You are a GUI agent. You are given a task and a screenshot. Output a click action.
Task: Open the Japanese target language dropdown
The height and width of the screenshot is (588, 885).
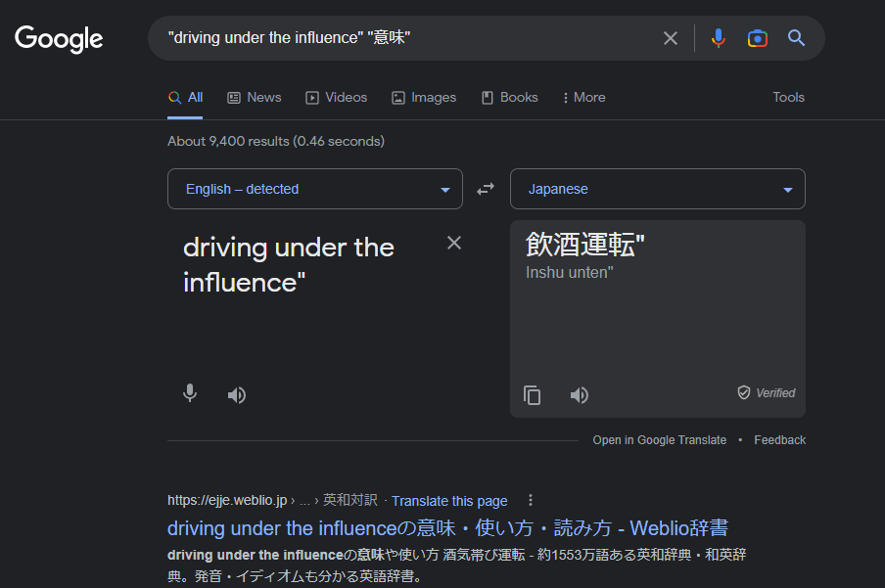(x=658, y=189)
